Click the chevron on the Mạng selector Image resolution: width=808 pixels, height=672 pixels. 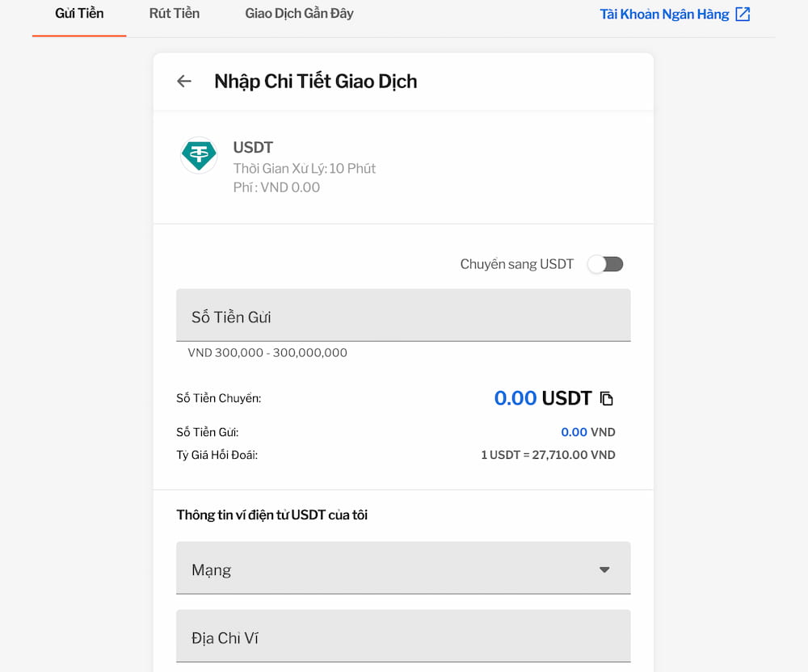pos(604,569)
